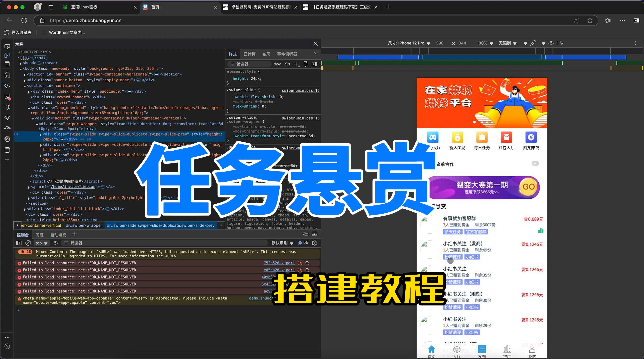
Task: Switch to the 布局 tab
Action: [266, 54]
